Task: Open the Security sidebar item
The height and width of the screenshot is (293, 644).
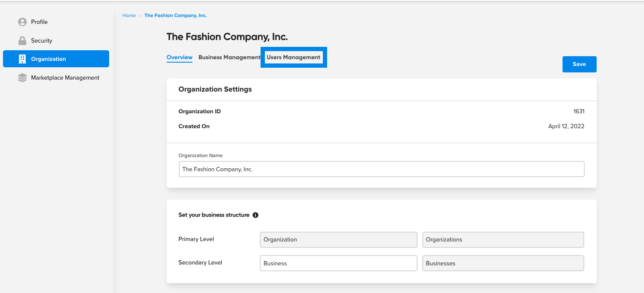Action: tap(56, 40)
